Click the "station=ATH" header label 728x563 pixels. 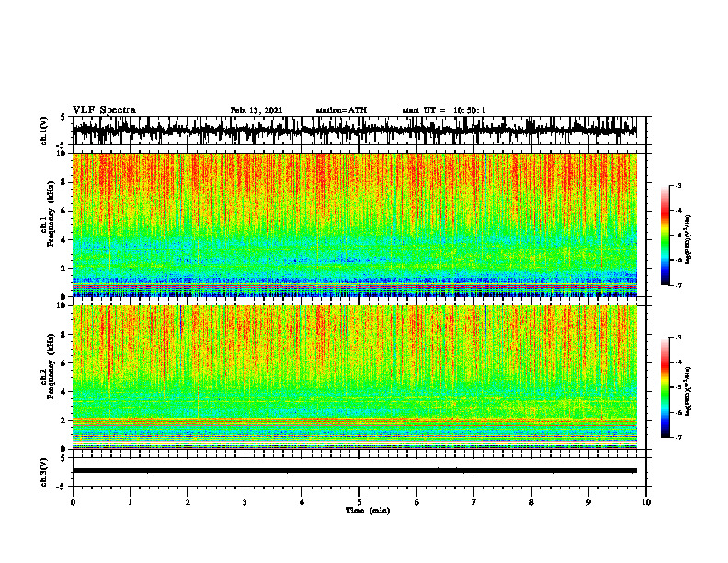(341, 110)
